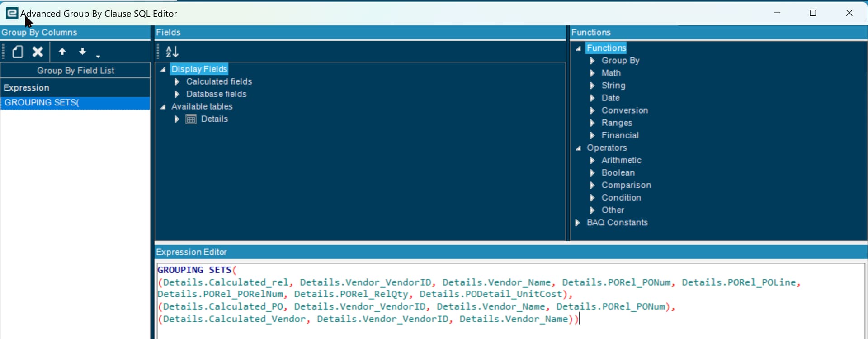Move the expression down with arrow icon
The image size is (868, 339).
(82, 52)
